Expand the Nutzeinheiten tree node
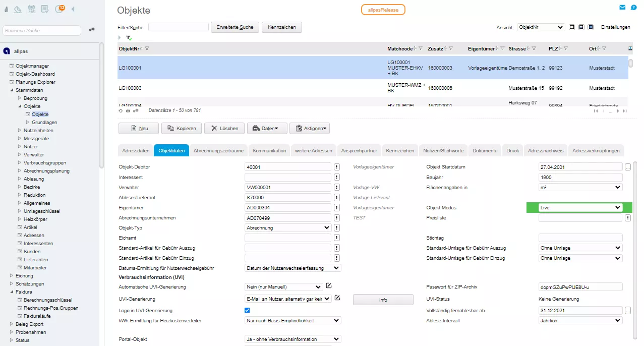Image resolution: width=644 pixels, height=346 pixels. (x=20, y=131)
